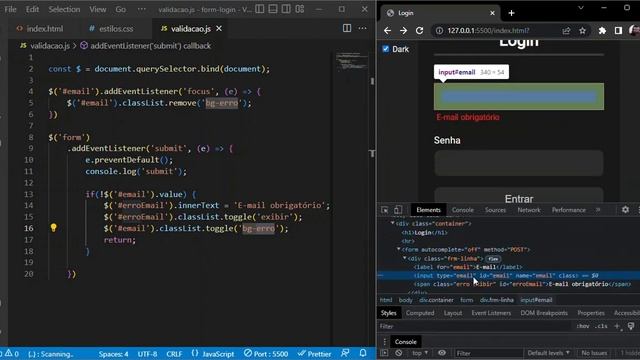The image size is (640, 360).
Task: Activate DevTools inspect element picker
Action: click(x=384, y=210)
